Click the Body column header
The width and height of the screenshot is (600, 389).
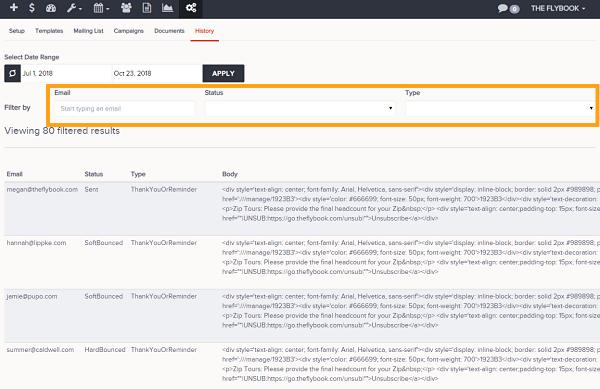click(x=230, y=174)
